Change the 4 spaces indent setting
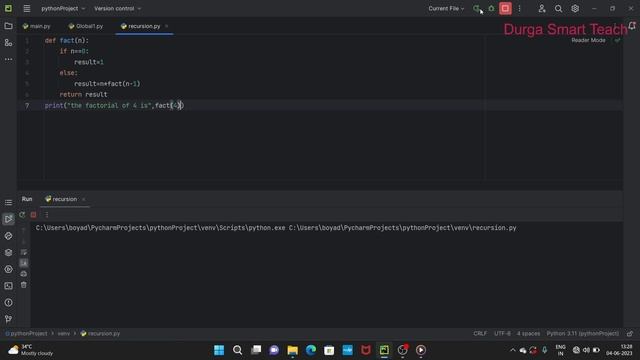 coord(528,333)
